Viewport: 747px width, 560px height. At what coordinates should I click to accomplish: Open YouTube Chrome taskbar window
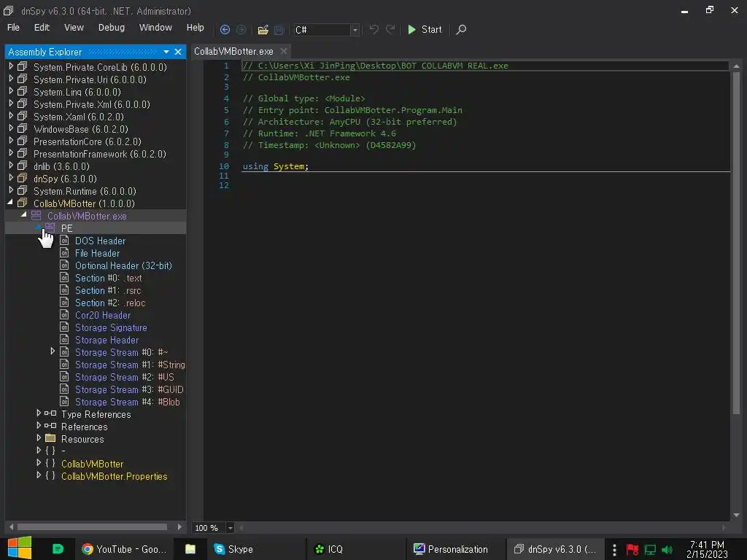(x=124, y=549)
